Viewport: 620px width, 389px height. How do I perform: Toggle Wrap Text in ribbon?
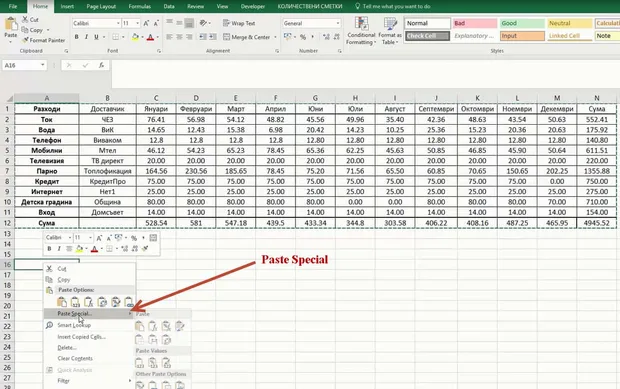coord(239,23)
